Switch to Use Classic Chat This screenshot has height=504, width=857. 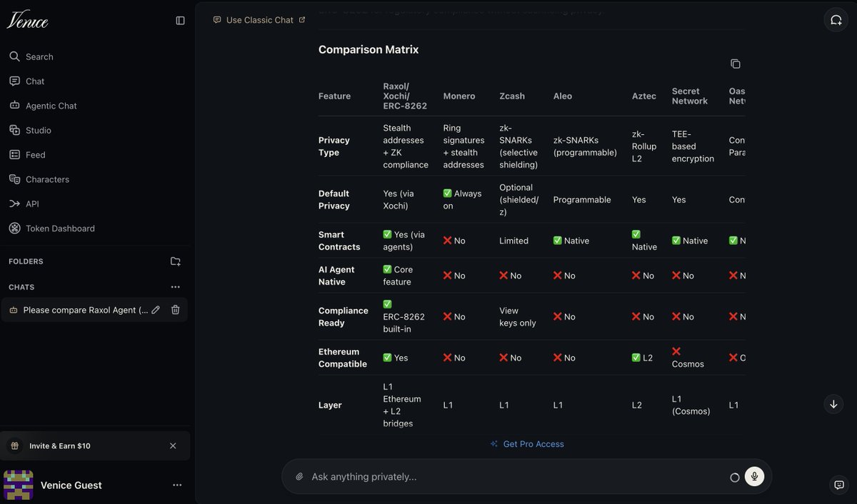pos(259,20)
